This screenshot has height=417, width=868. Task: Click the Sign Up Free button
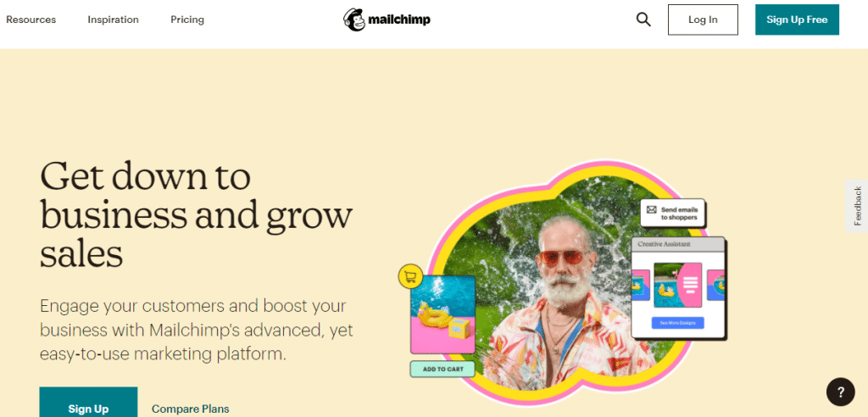797,20
